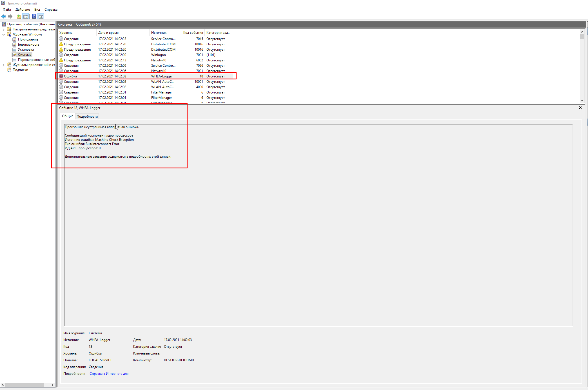Sort by Код события column header
The height and width of the screenshot is (390, 588).
pos(193,33)
